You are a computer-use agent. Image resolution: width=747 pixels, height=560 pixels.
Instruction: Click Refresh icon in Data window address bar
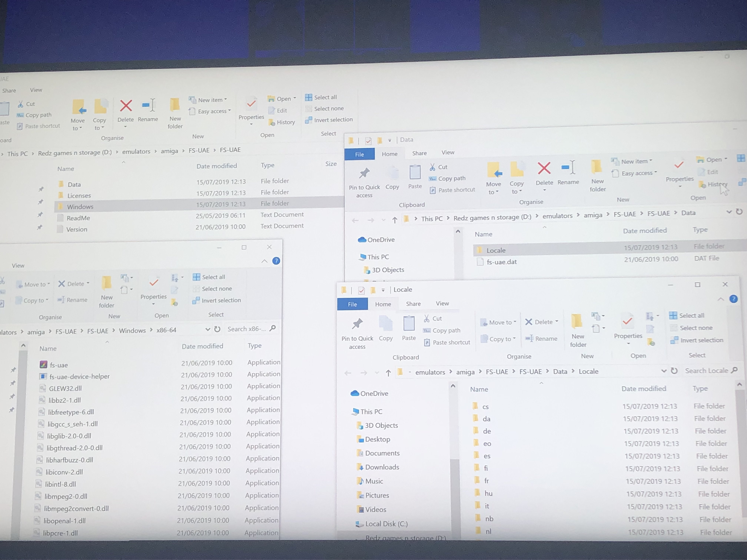point(739,211)
